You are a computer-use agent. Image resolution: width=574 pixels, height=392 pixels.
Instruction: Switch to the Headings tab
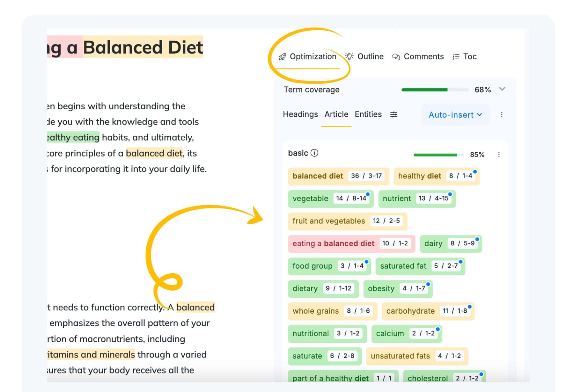300,114
